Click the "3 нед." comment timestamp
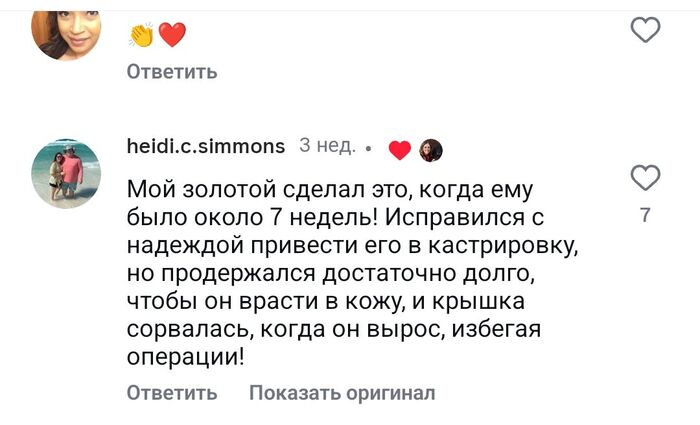Image resolution: width=700 pixels, height=425 pixels. [x=327, y=147]
